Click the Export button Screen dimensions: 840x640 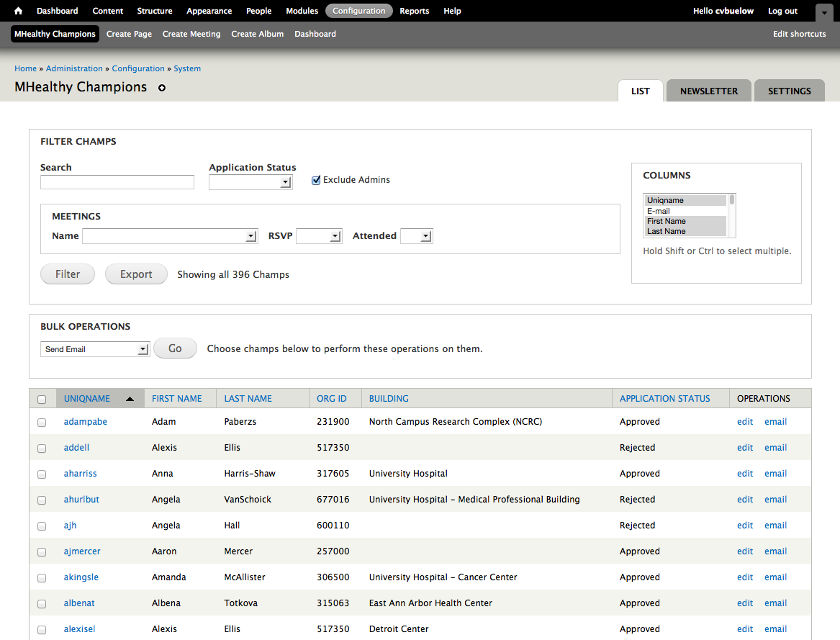click(136, 274)
